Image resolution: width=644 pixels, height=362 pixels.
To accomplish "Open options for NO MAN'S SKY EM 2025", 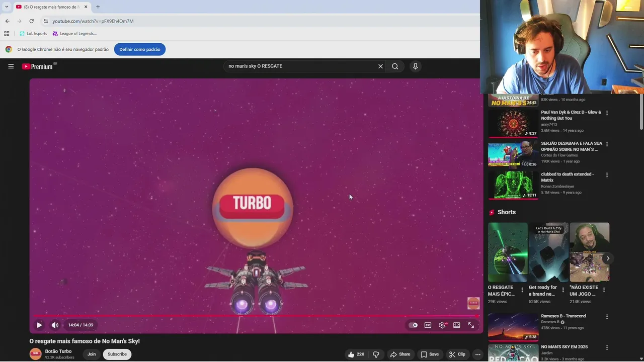I will (x=607, y=347).
